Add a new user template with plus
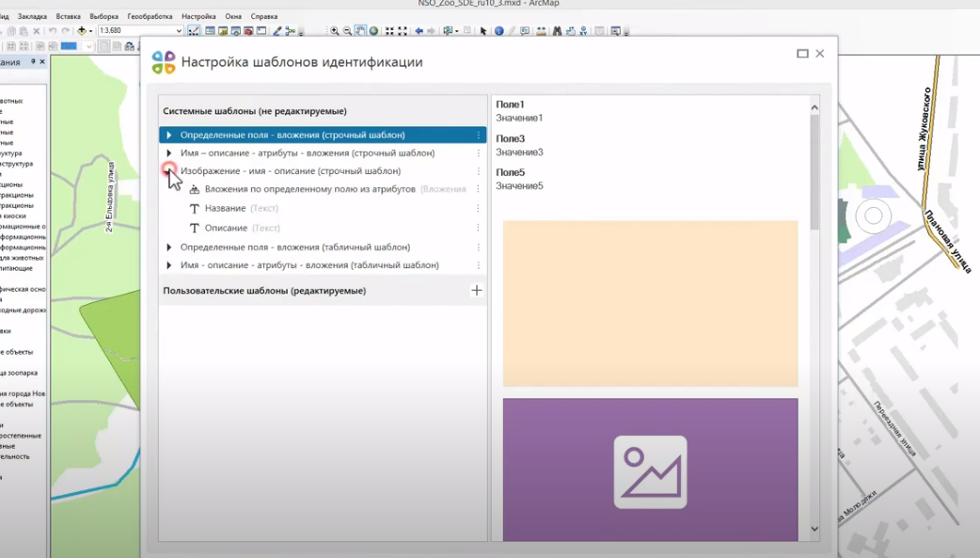The height and width of the screenshot is (558, 980). click(477, 290)
